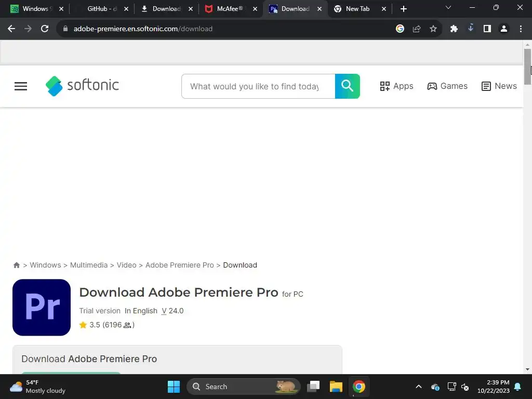Open Chrome downloads icon
The height and width of the screenshot is (399, 532).
click(471, 29)
